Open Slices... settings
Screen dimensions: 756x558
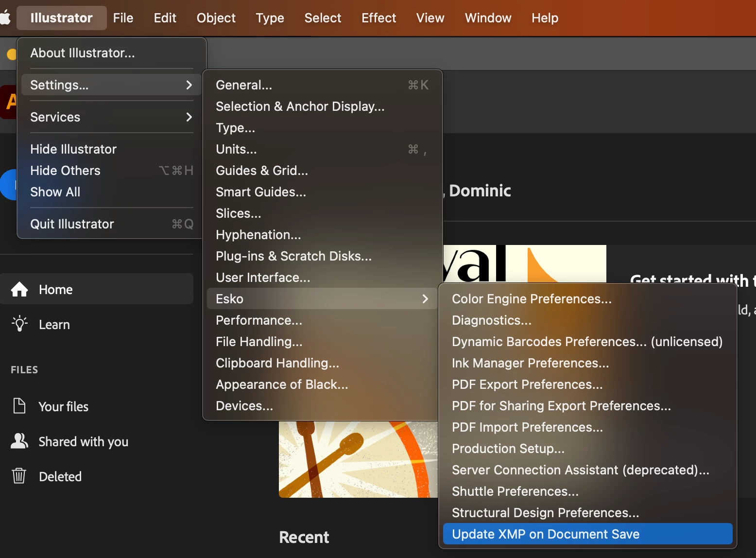pos(323,213)
